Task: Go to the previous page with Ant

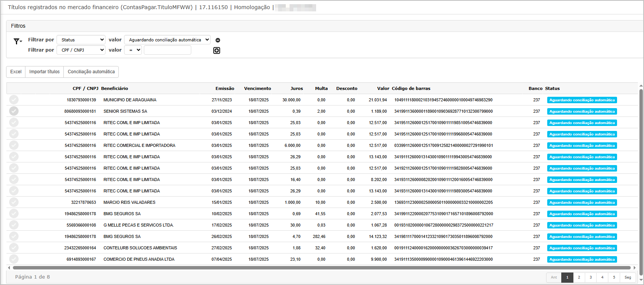Action: pos(554,277)
